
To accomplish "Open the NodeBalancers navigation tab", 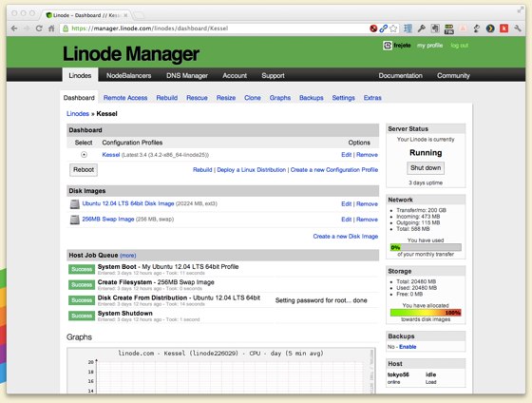I will pos(129,76).
